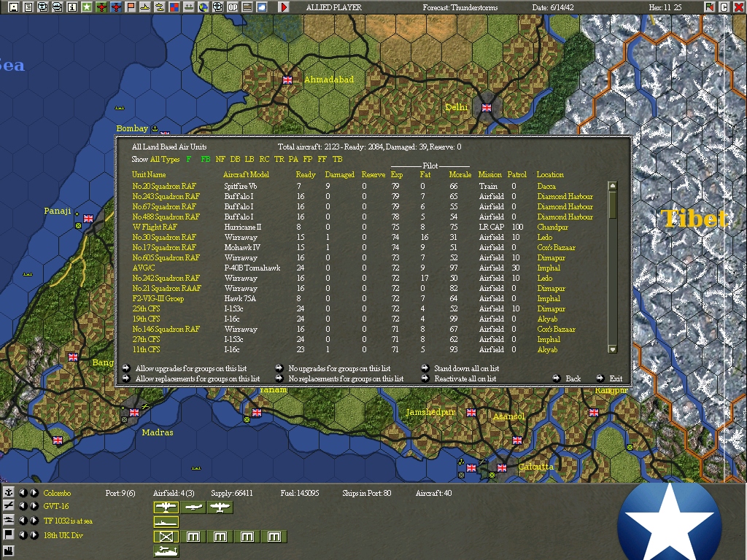The height and width of the screenshot is (560, 747).
Task: Click the Back button
Action: [x=573, y=378]
